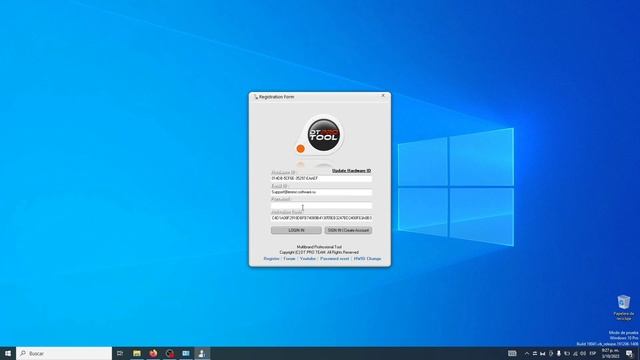Open the Youtube link
640x360 pixels.
click(x=308, y=259)
